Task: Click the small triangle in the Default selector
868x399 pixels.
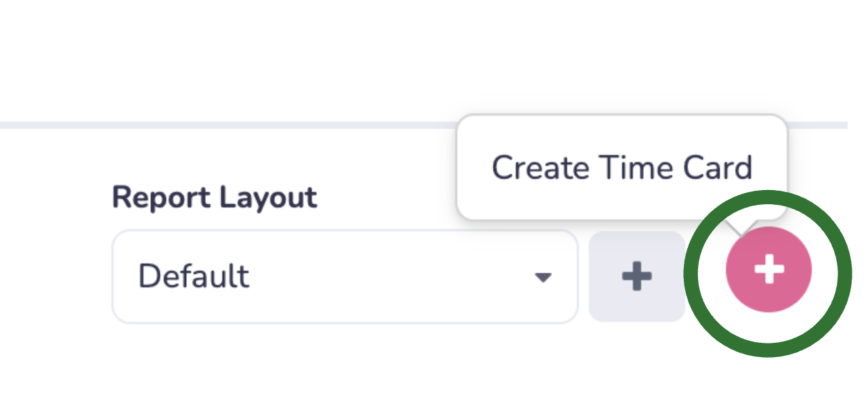Action: pos(542,277)
